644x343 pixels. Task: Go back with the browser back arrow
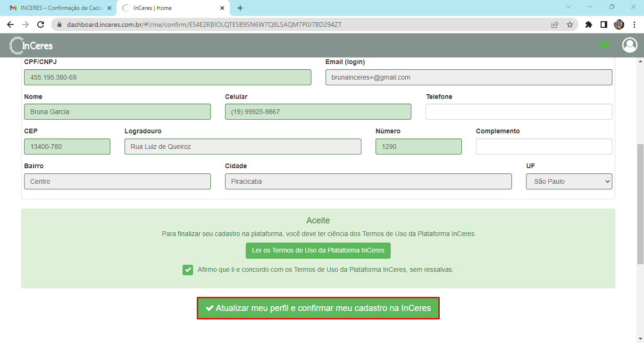point(10,24)
